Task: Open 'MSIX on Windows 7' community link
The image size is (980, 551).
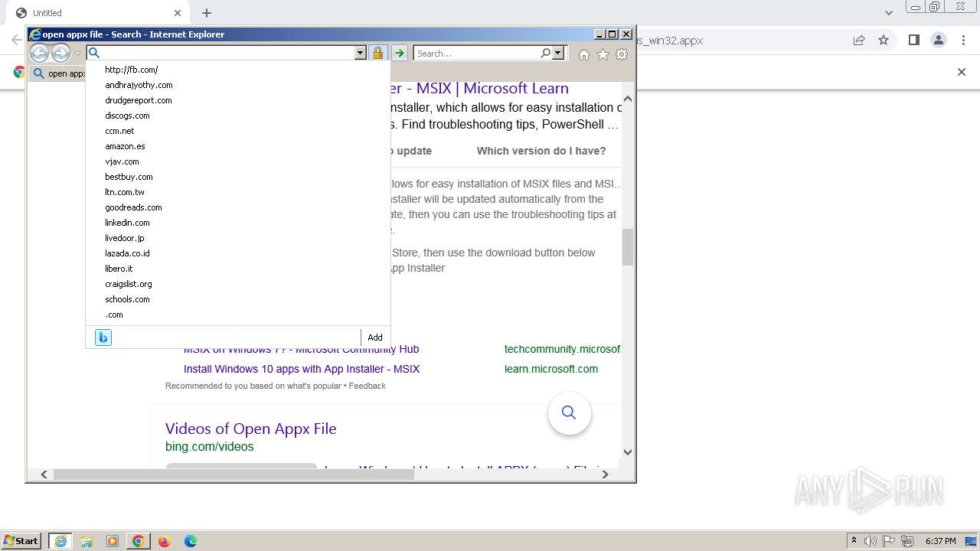Action: (x=302, y=350)
